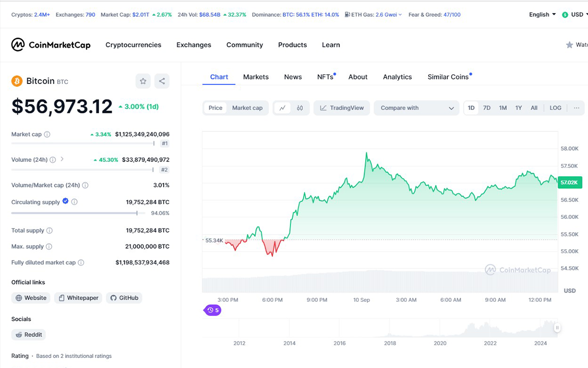
Task: Expand Volume (24h) chevron
Action: pos(62,159)
